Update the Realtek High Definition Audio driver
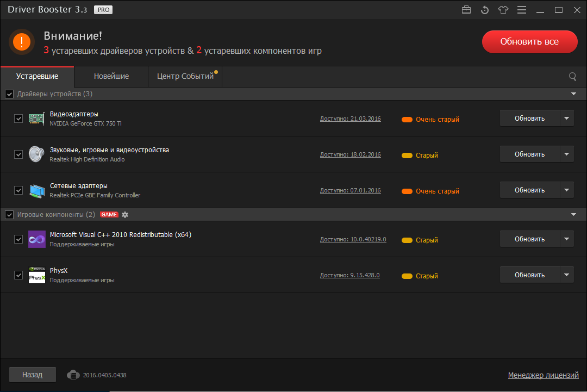587x392 pixels. coord(530,154)
